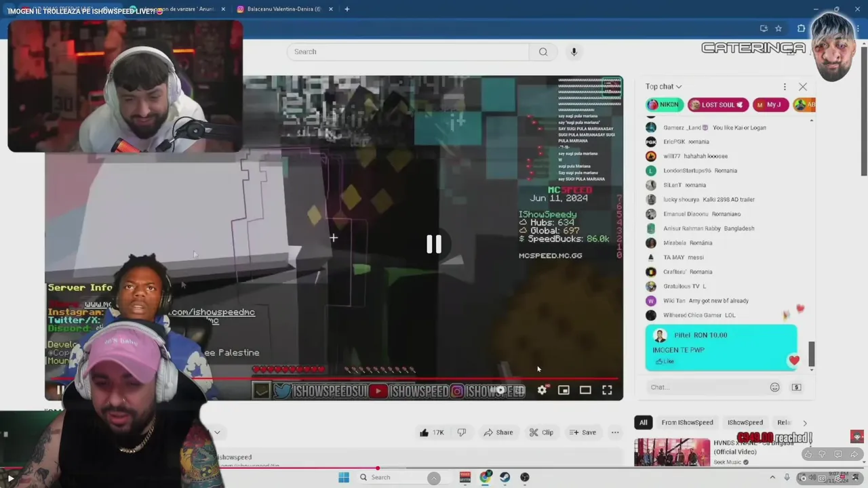Open live chat options three-dot menu
This screenshot has height=488, width=868.
pyautogui.click(x=785, y=87)
